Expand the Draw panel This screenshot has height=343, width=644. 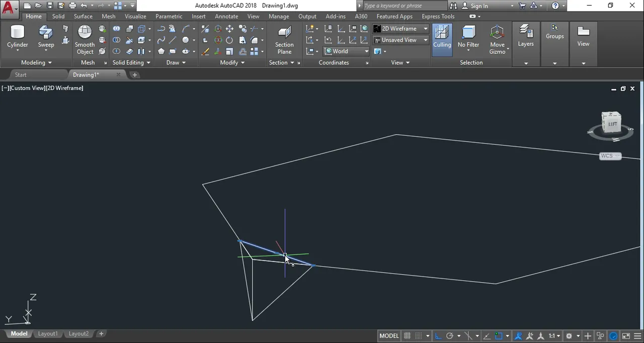click(176, 62)
